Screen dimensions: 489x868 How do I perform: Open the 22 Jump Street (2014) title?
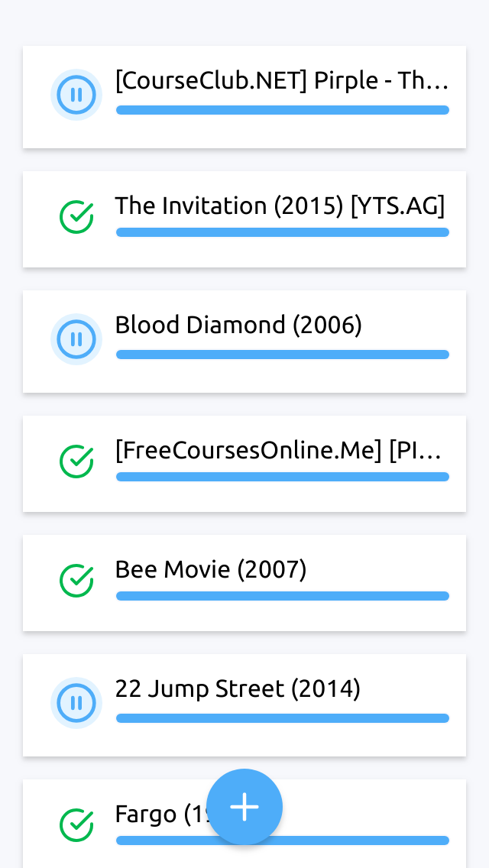238,689
